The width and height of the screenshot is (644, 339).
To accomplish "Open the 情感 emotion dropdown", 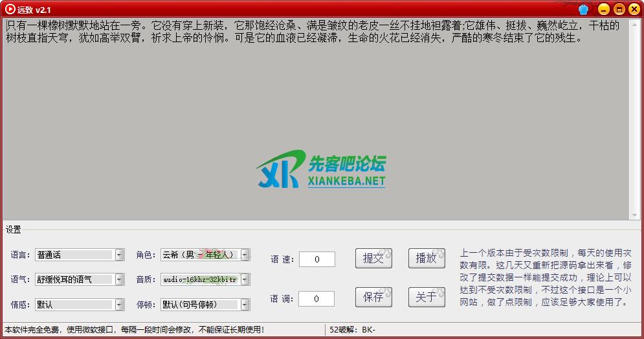I will coord(119,304).
